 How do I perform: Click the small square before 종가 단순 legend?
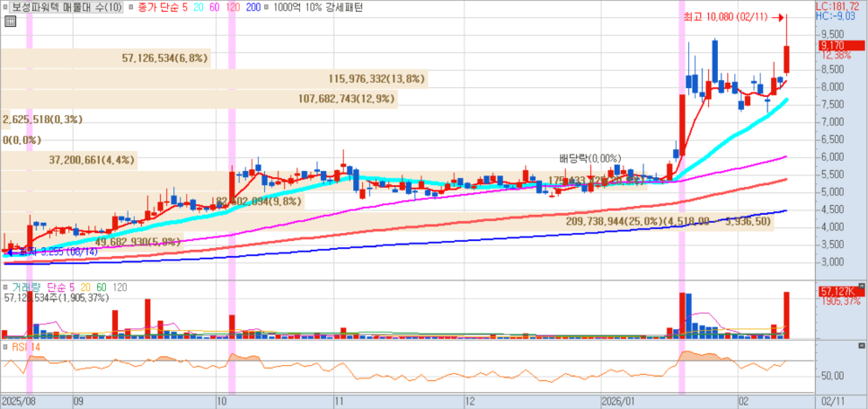(x=129, y=8)
